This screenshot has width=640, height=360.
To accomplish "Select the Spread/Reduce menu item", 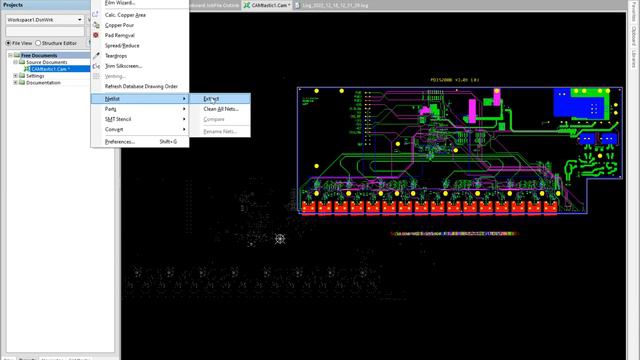I will tap(140, 45).
